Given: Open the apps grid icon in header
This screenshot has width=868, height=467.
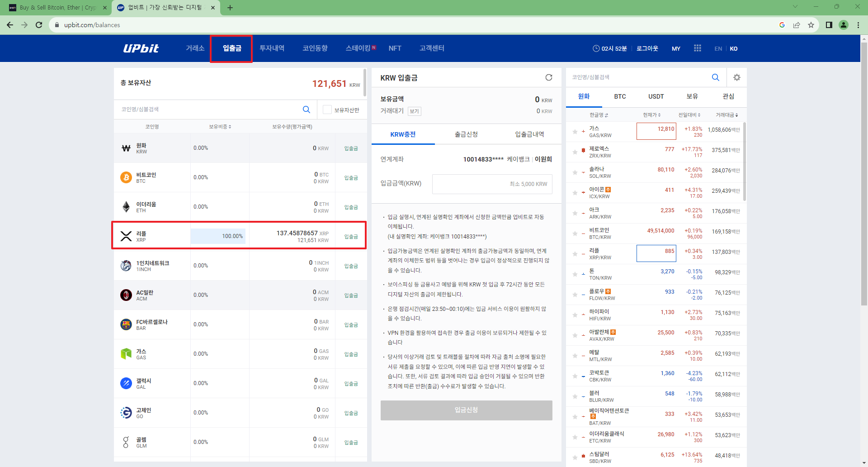Looking at the screenshot, I should coord(697,48).
